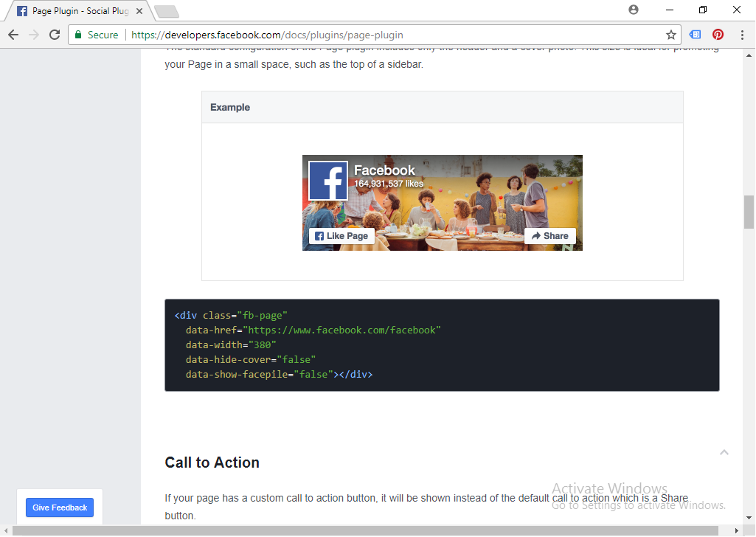Click the Like Page button

click(341, 236)
